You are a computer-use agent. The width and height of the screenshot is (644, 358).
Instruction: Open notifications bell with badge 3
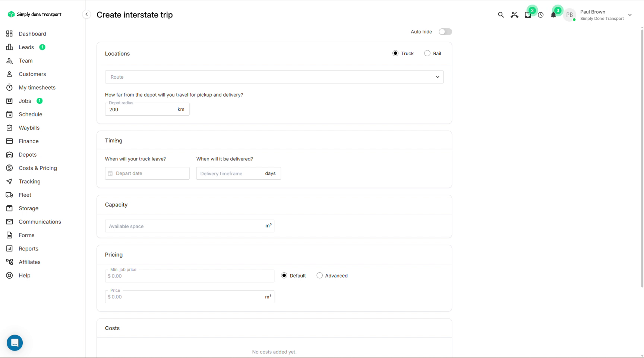click(553, 15)
